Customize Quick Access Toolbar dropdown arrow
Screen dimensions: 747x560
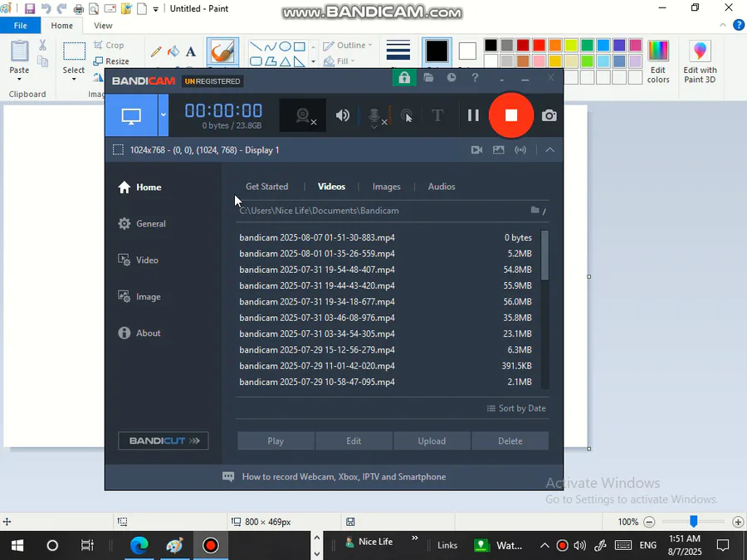point(155,9)
